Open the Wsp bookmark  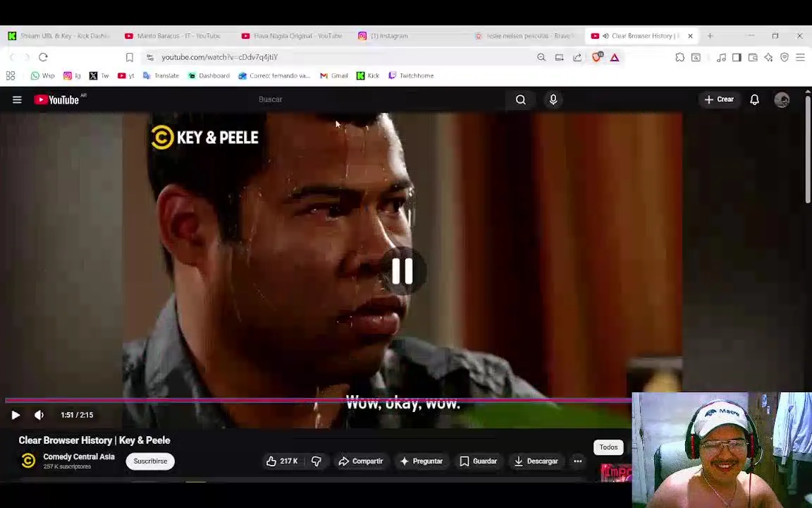pyautogui.click(x=42, y=75)
